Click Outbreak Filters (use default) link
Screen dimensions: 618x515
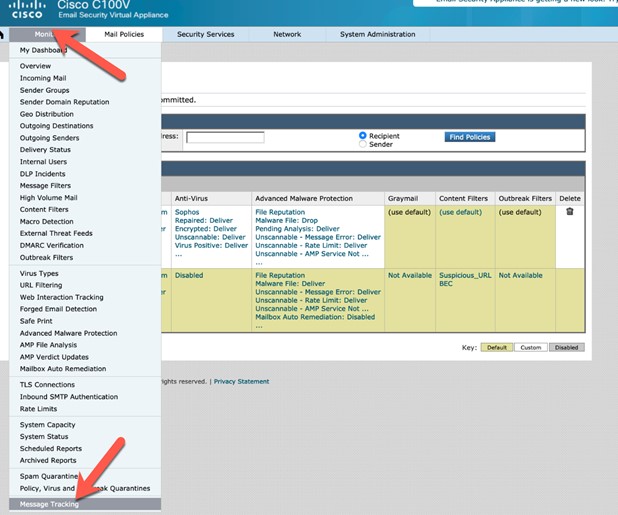pos(520,212)
